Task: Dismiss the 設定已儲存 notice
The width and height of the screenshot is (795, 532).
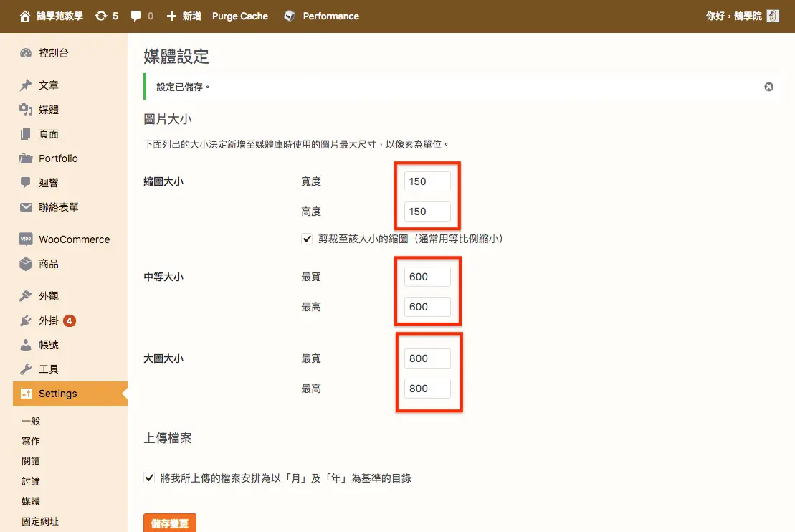Action: click(x=768, y=87)
